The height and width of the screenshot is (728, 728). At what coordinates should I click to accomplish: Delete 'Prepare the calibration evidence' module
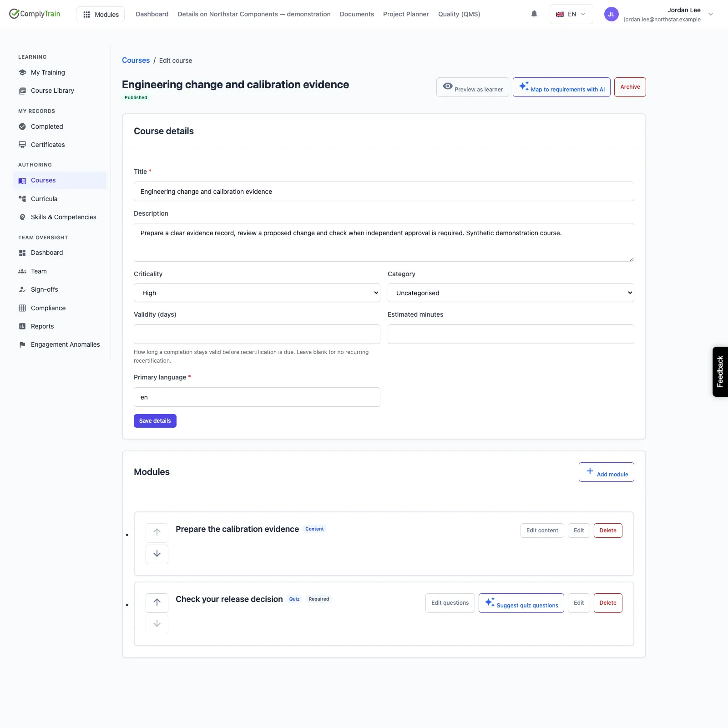click(608, 531)
